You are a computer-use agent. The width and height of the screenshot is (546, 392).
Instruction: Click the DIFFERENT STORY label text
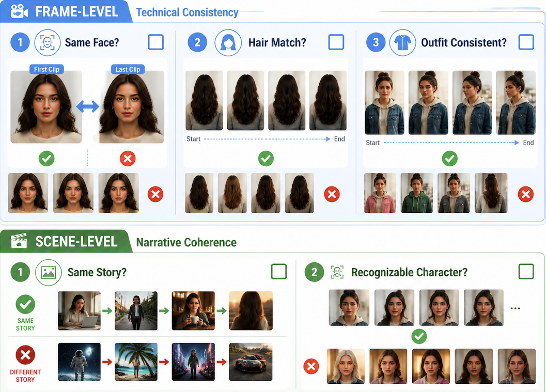(25, 375)
